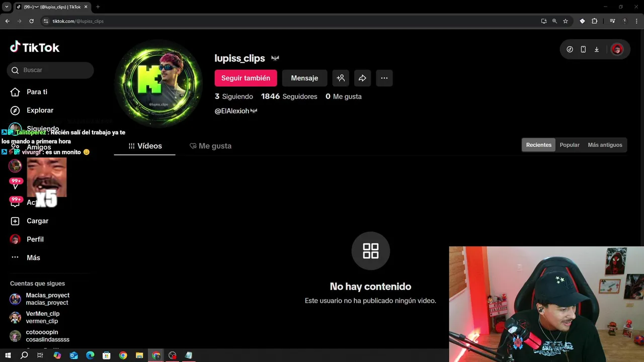
Task: Open the 3 Siguiendo following list
Action: pos(234,97)
